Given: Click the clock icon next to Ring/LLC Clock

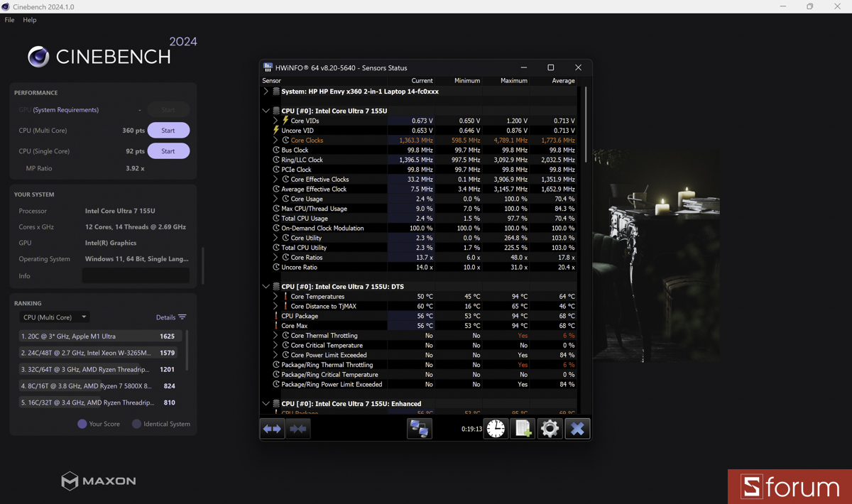Looking at the screenshot, I should 276,160.
